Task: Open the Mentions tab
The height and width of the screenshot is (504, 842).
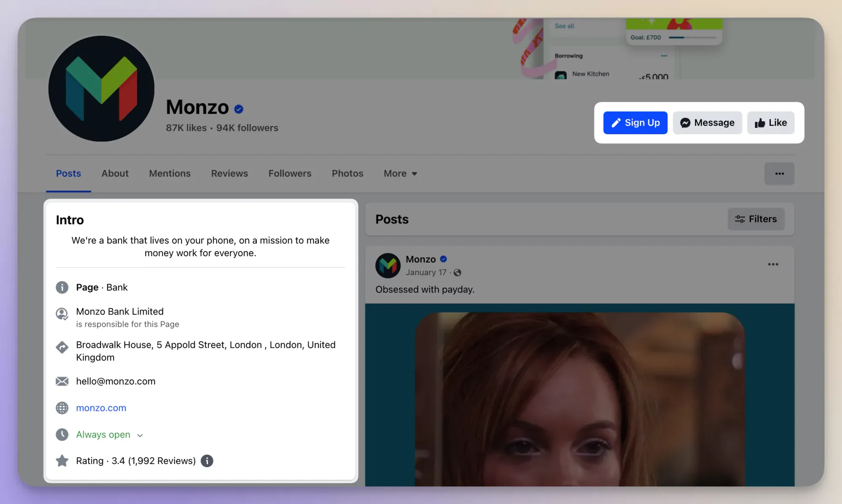Action: point(170,173)
